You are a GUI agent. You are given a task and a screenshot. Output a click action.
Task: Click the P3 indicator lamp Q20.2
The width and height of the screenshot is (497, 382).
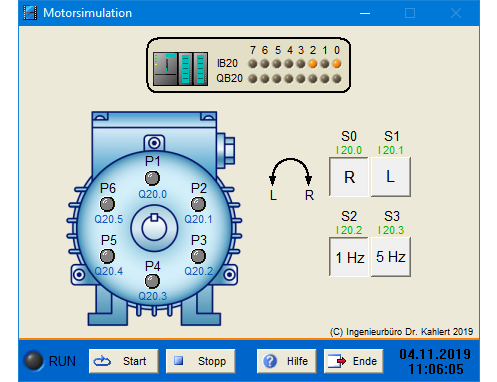198,256
